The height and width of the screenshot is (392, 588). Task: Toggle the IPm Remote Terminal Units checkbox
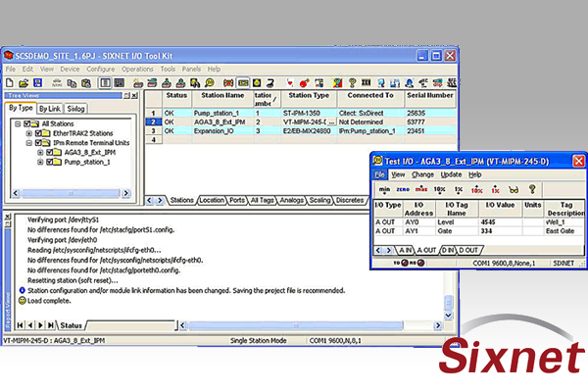38,143
